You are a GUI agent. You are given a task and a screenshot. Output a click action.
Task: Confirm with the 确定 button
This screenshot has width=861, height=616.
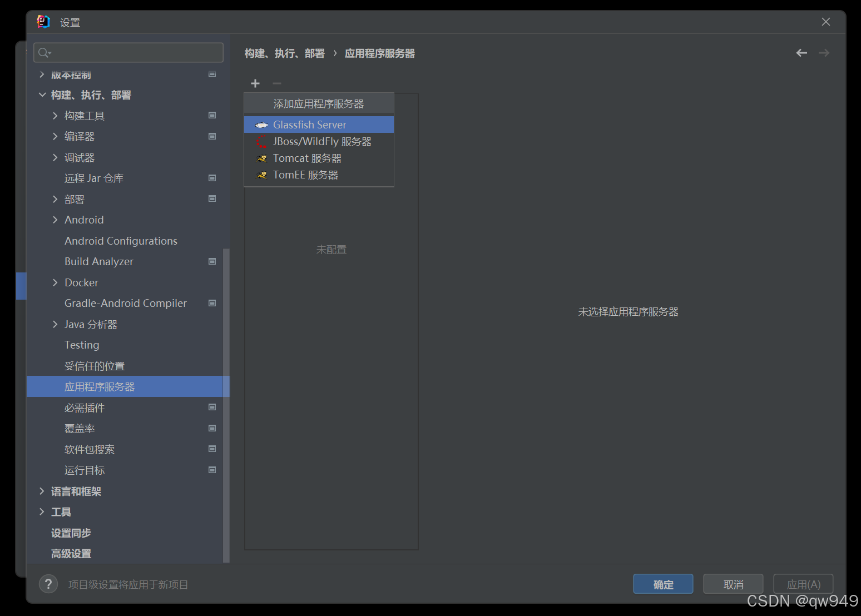[x=663, y=584]
